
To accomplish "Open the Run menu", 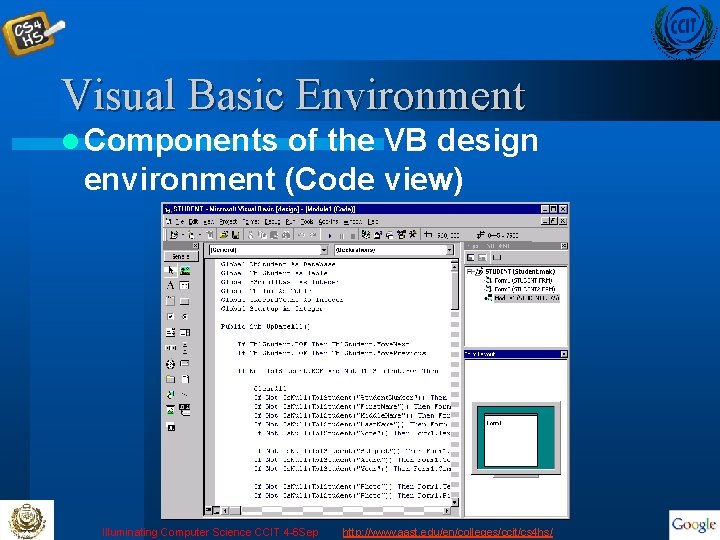I will (x=289, y=221).
